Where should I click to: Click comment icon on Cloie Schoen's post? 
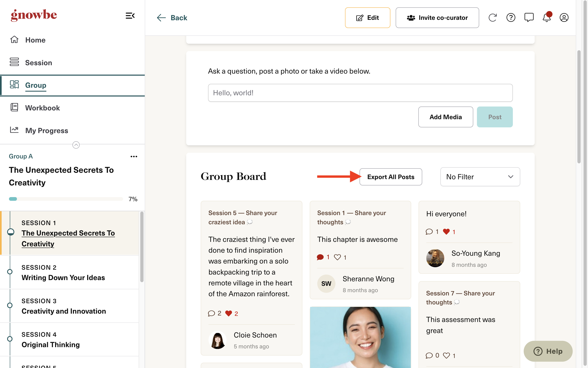[x=211, y=313]
